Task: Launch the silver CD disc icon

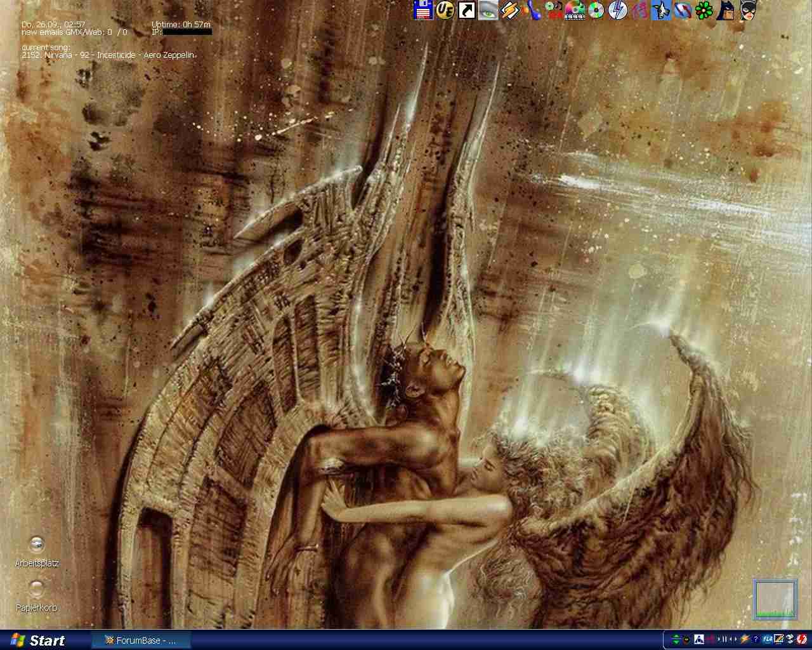Action: (596, 10)
